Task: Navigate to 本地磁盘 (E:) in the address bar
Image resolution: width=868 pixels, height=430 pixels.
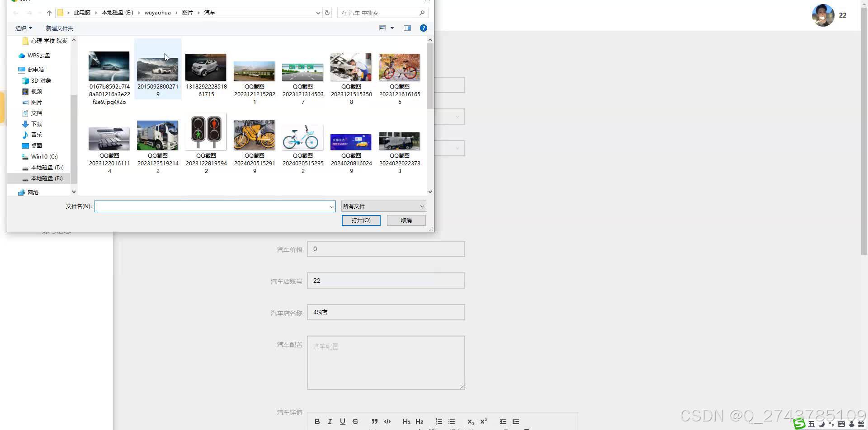Action: [117, 13]
